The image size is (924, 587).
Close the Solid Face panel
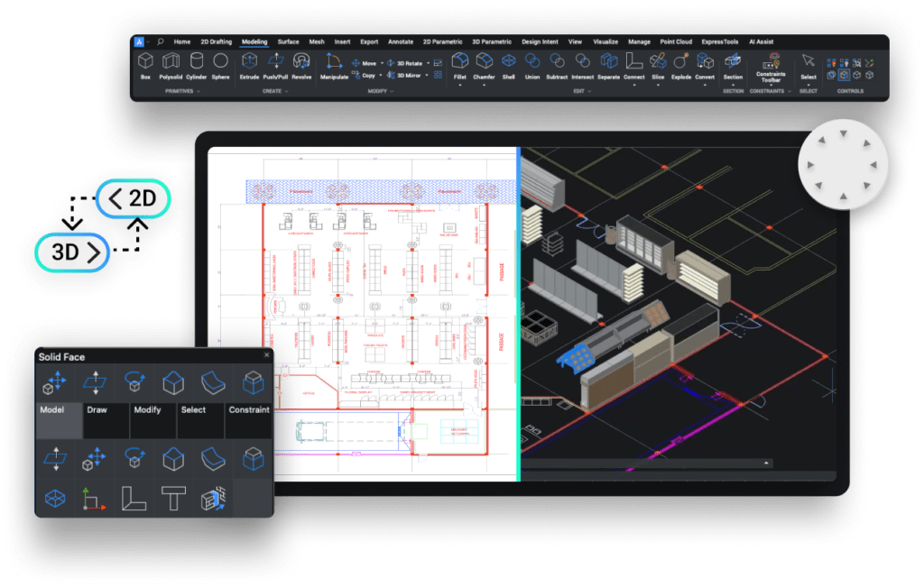(x=267, y=355)
